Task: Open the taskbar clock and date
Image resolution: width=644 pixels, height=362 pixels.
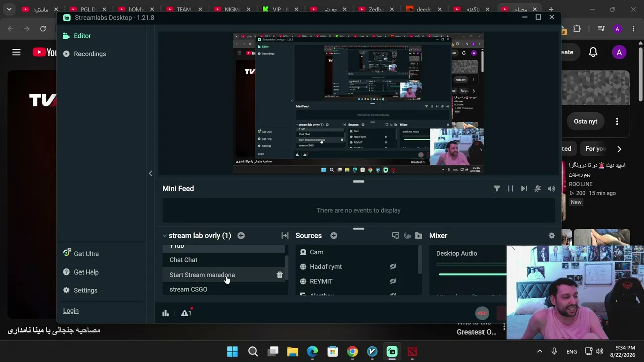Action: click(622, 351)
